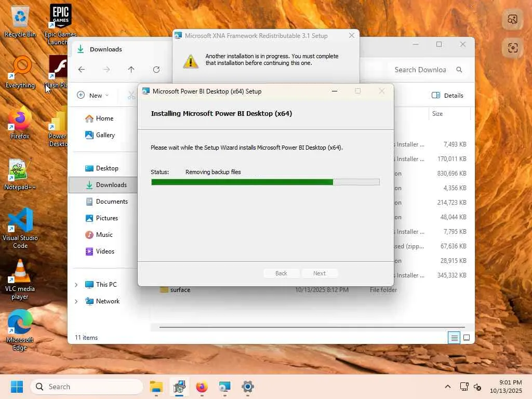Click the Size column header
532x399 pixels.
[449, 114]
